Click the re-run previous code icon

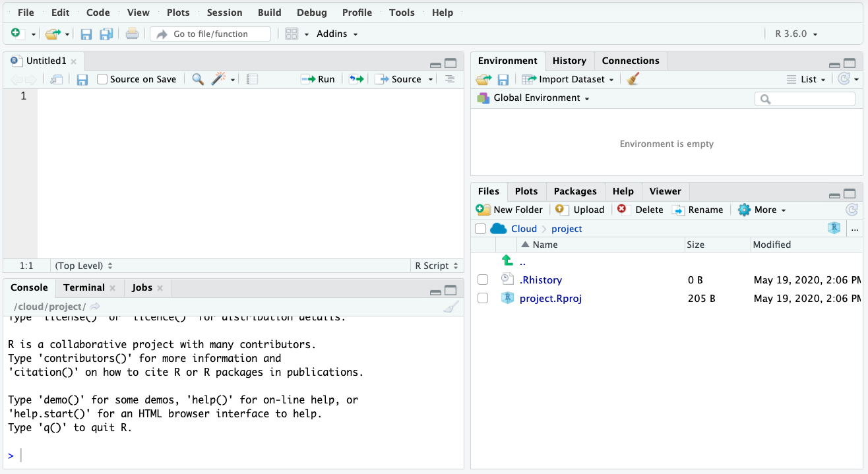pos(356,79)
